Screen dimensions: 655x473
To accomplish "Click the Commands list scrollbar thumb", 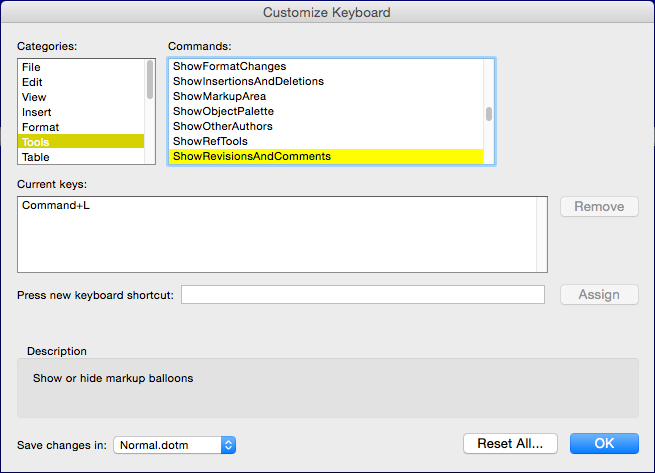I will (489, 114).
